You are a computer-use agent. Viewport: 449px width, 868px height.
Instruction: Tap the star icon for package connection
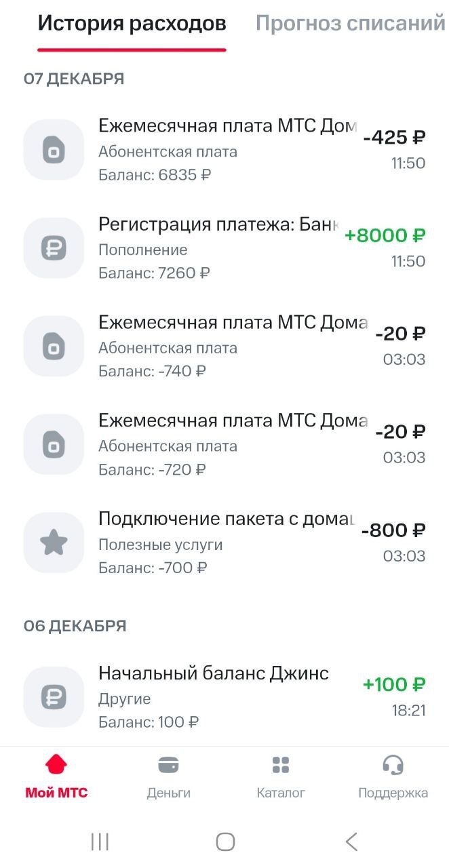(54, 542)
